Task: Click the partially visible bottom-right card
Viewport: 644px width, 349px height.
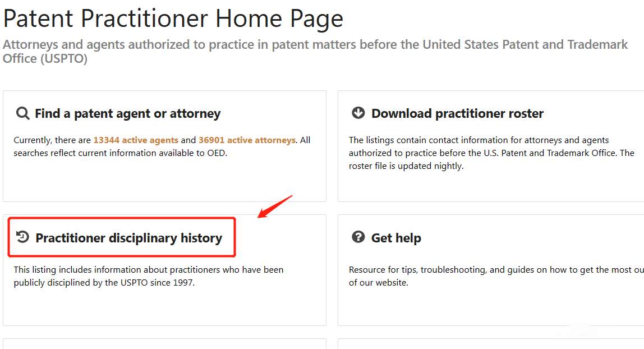Action: click(x=491, y=343)
